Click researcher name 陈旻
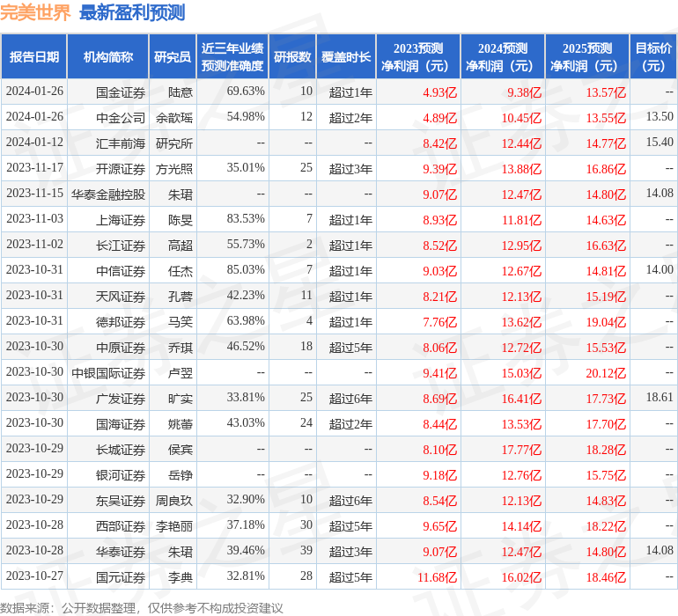Viewport: 678px width, 616px height. (x=181, y=220)
